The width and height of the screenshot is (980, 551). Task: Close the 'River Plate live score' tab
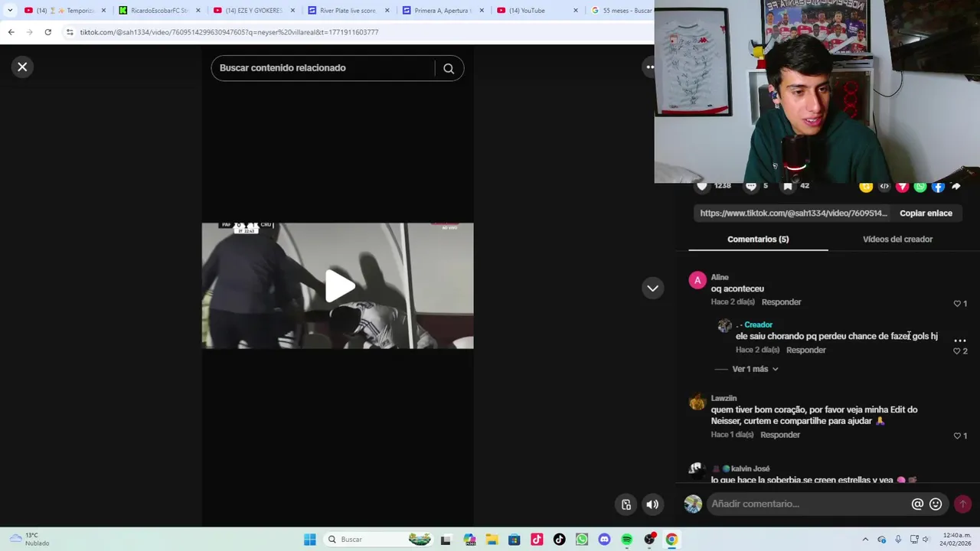(387, 11)
